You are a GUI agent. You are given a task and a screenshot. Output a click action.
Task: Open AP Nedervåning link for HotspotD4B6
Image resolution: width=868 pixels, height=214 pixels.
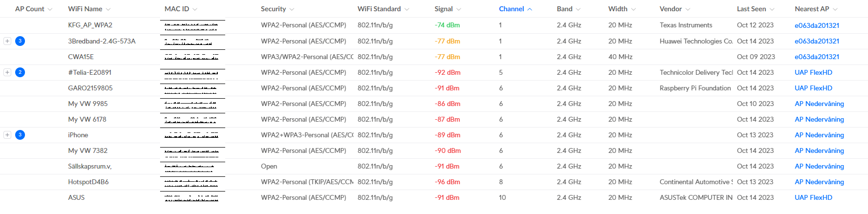tap(820, 182)
